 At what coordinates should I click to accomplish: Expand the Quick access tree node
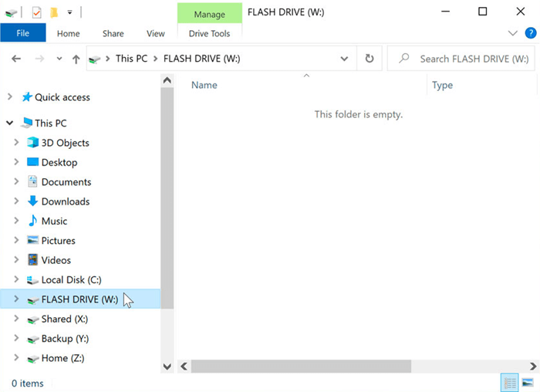pyautogui.click(x=9, y=97)
